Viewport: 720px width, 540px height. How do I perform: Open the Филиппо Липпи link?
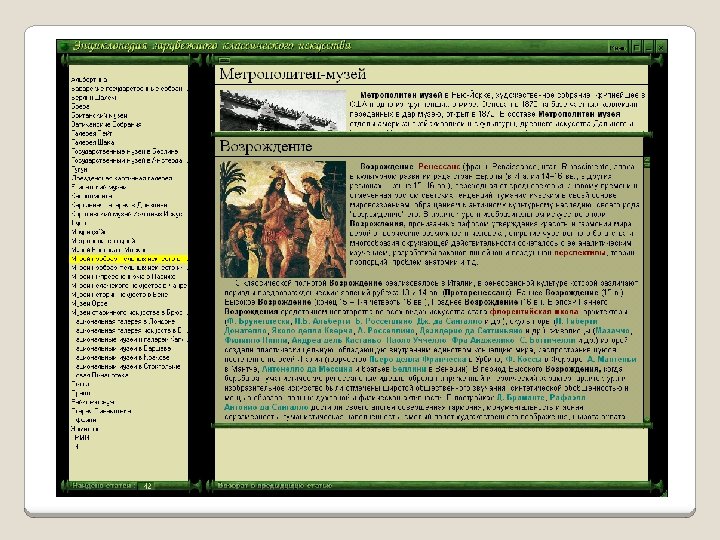(x=256, y=340)
